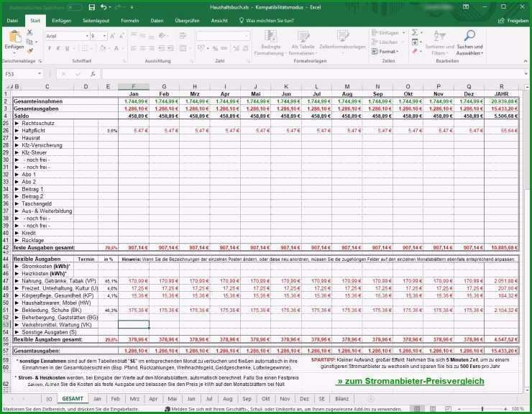
Task: Expand the Kfz-Versicherung row triangle
Action: (x=17, y=145)
